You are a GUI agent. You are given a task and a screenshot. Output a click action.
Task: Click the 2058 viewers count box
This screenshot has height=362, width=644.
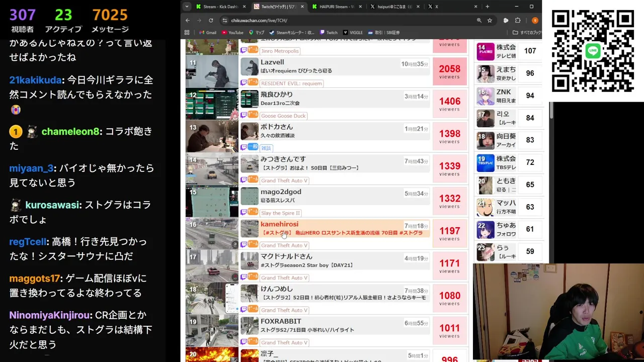pos(449,72)
